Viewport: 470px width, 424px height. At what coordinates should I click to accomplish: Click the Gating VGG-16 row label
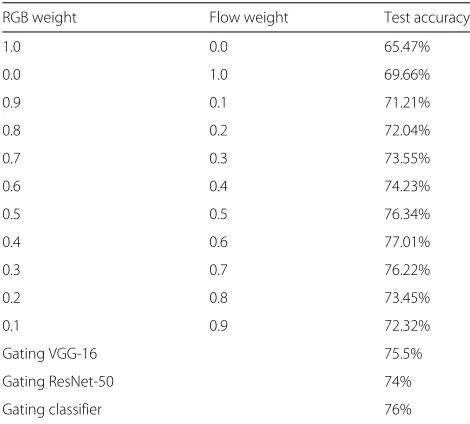50,354
